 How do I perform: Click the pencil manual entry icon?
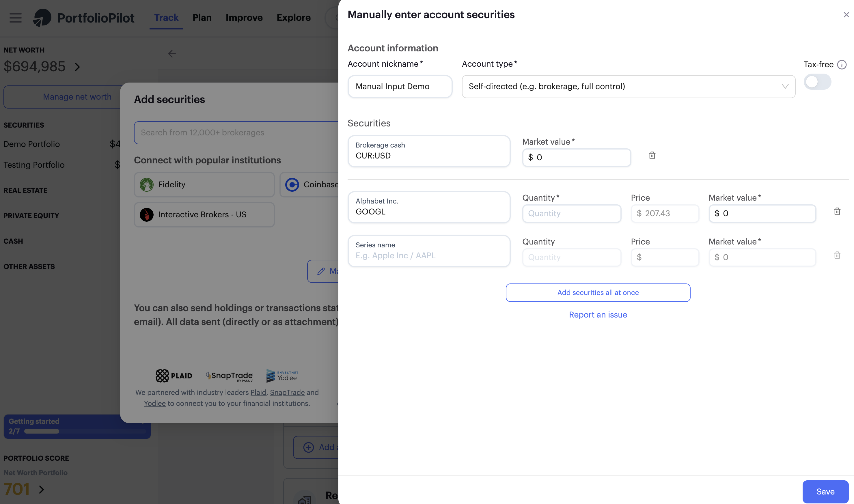(321, 271)
